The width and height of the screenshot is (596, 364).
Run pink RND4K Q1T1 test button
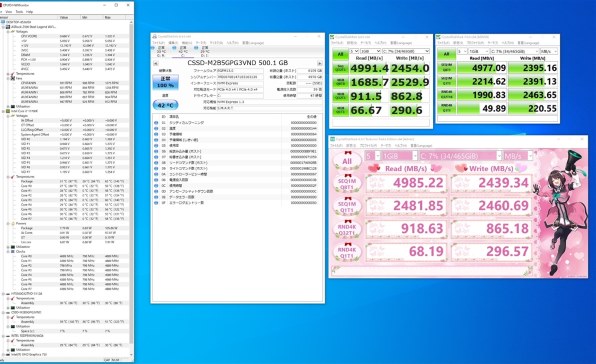click(x=347, y=252)
